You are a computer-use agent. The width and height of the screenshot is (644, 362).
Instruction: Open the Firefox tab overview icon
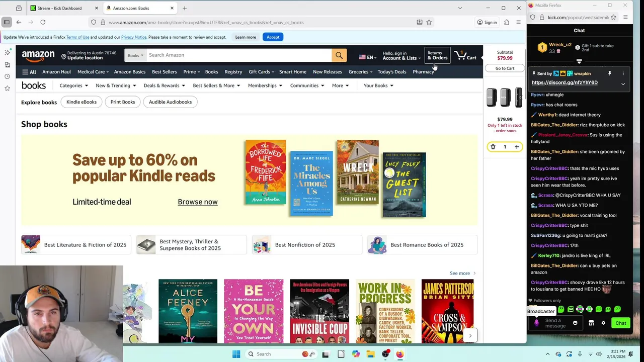pos(19,8)
